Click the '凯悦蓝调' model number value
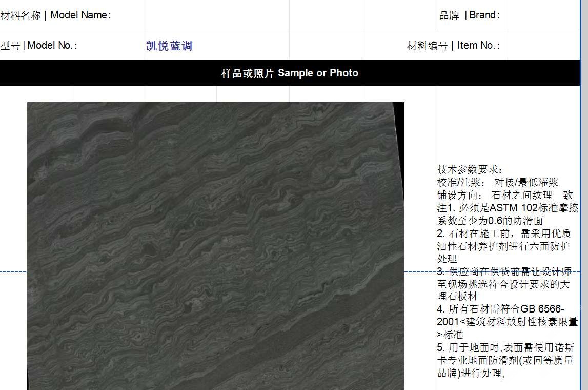This screenshot has width=588, height=390. (x=169, y=46)
